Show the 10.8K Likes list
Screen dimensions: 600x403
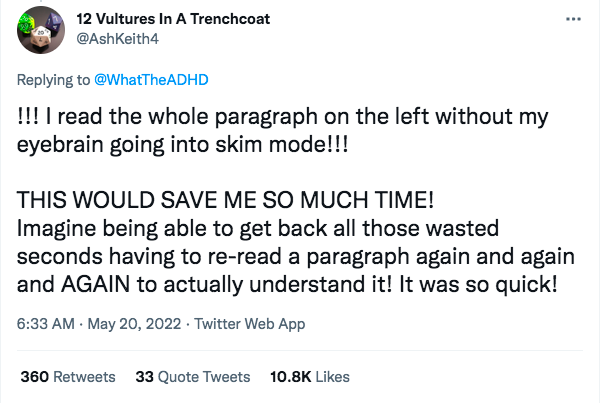(311, 376)
